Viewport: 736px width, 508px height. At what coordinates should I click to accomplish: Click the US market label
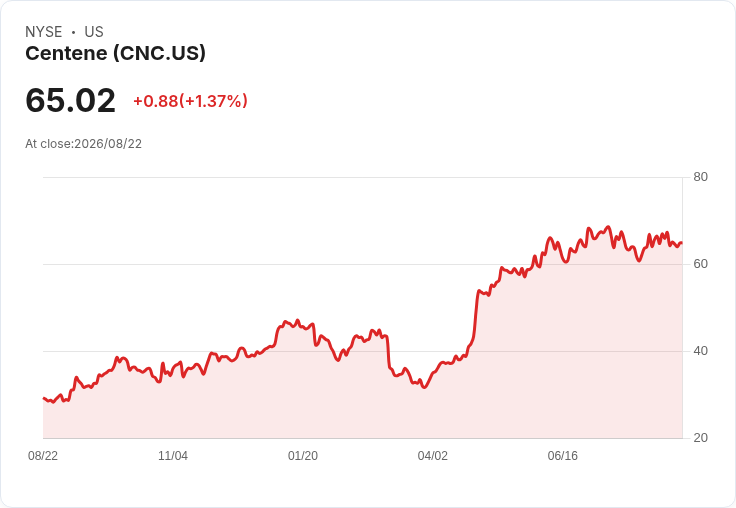click(x=94, y=32)
